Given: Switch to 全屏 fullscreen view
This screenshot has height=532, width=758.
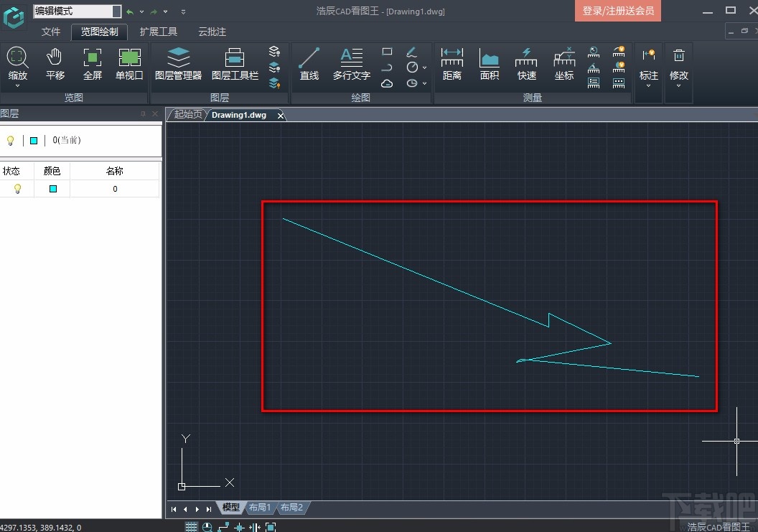Looking at the screenshot, I should [93, 64].
